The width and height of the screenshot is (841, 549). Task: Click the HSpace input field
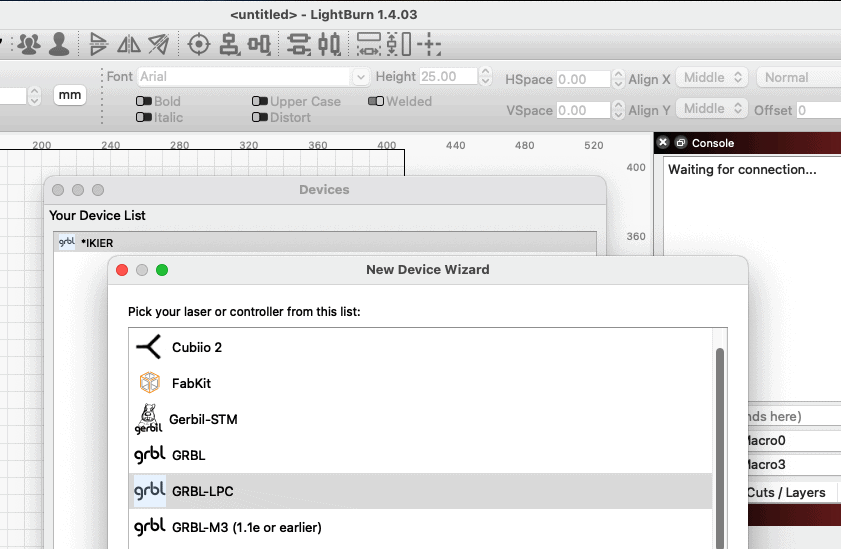[x=583, y=79]
